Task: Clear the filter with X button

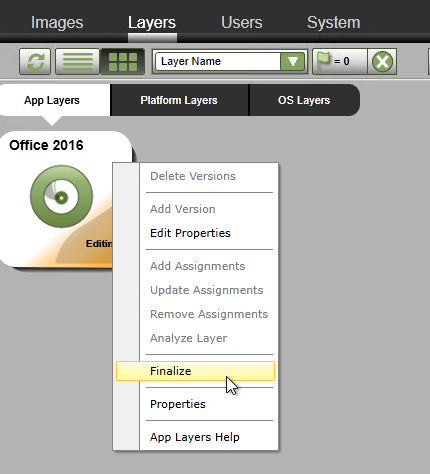Action: (x=382, y=61)
